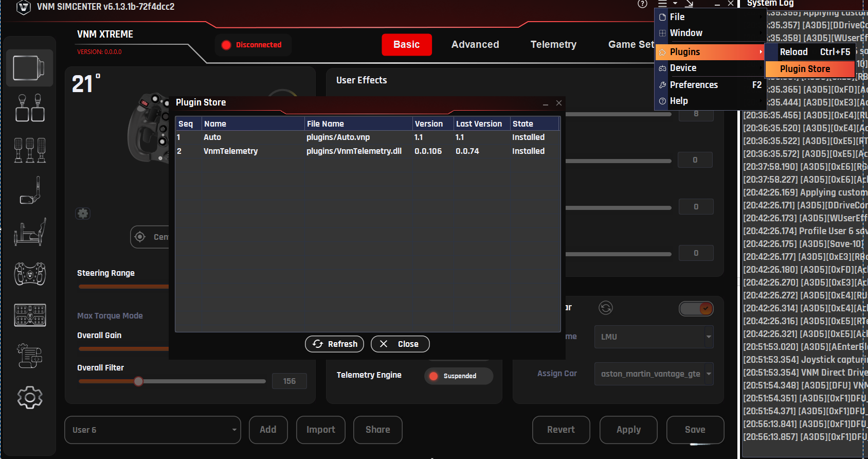Image resolution: width=868 pixels, height=459 pixels.
Task: Click the Plugins puzzle icon in menu
Action: [662, 52]
